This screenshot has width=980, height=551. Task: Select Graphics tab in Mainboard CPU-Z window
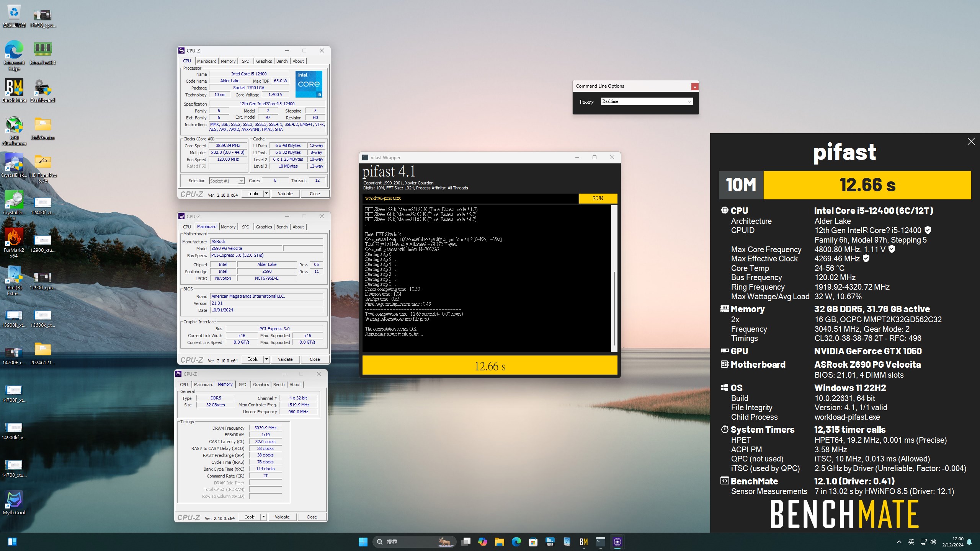click(x=264, y=227)
